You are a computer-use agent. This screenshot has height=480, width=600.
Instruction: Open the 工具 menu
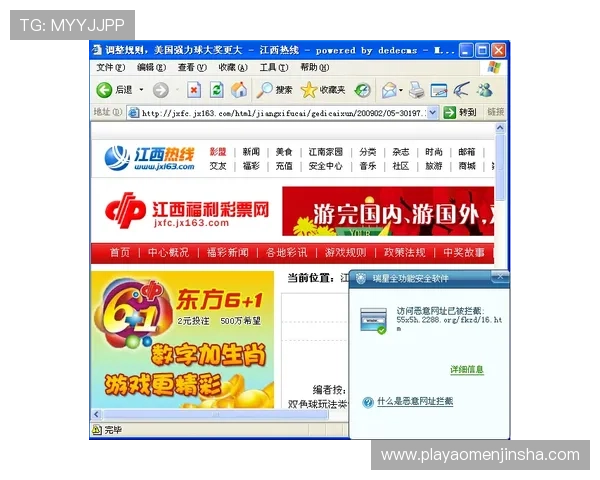[274, 68]
